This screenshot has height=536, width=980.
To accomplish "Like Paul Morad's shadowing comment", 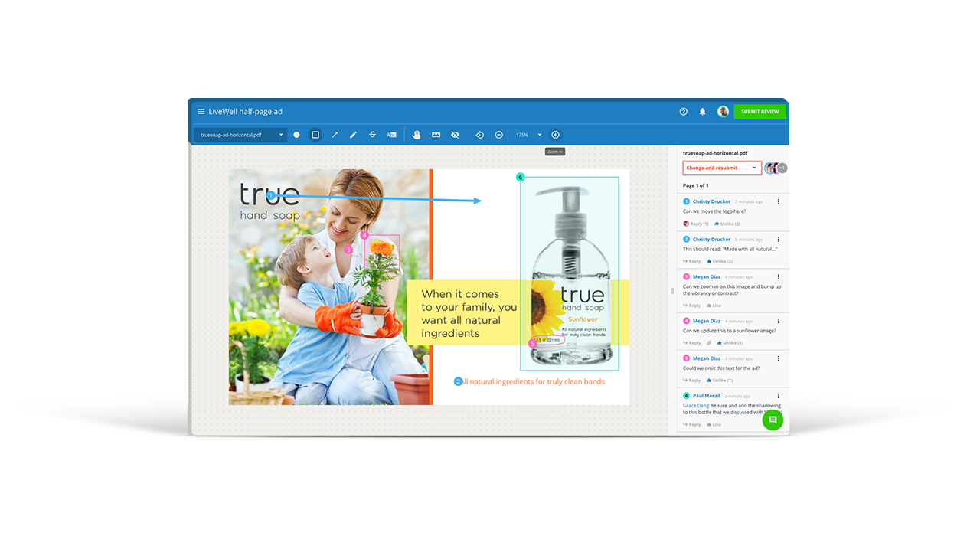I will pyautogui.click(x=715, y=424).
